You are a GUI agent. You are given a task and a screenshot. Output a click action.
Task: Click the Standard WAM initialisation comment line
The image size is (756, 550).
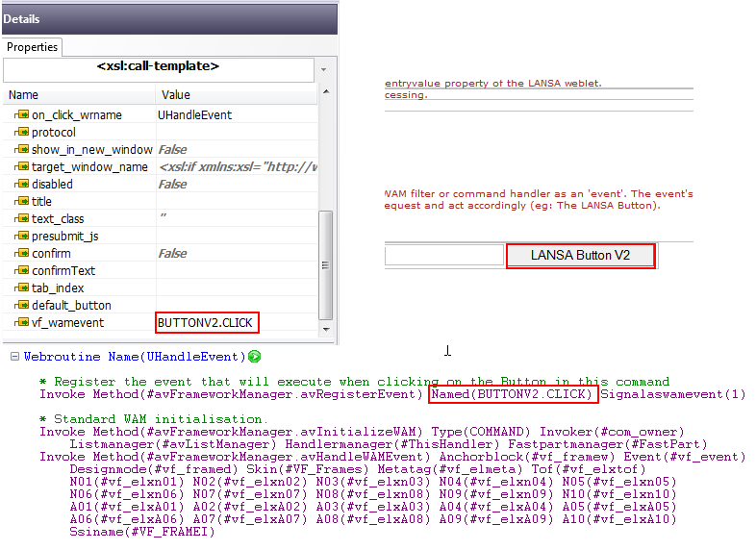point(154,419)
